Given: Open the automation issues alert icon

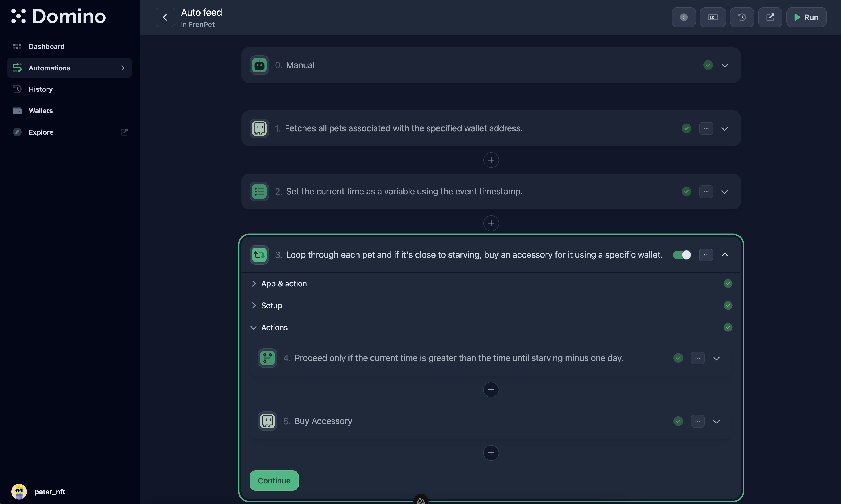Looking at the screenshot, I should (683, 17).
